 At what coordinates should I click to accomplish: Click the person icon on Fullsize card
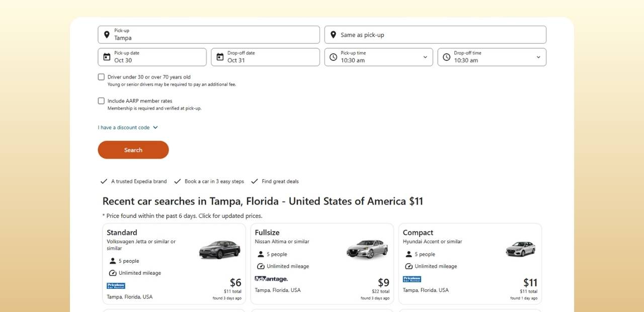coord(261,254)
